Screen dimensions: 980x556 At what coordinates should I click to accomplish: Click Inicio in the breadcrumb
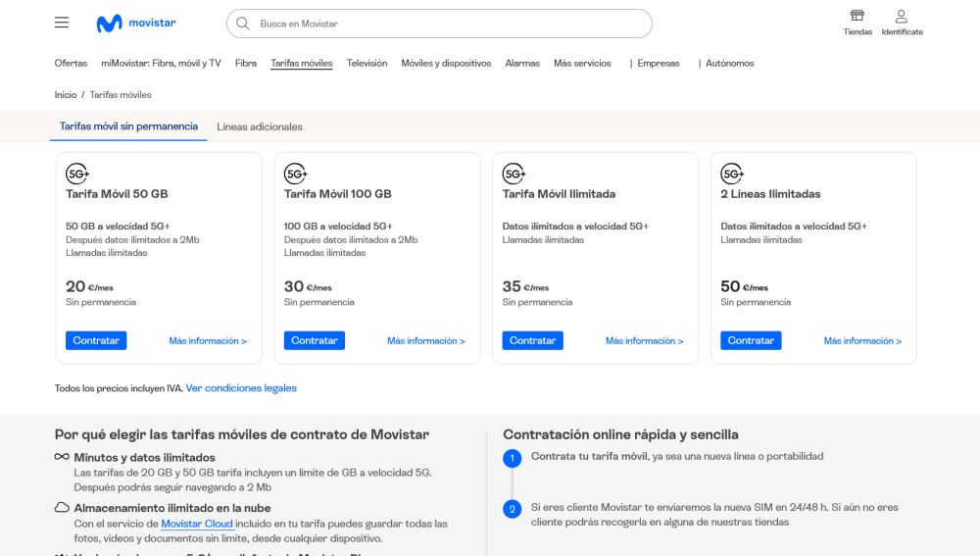(x=66, y=95)
